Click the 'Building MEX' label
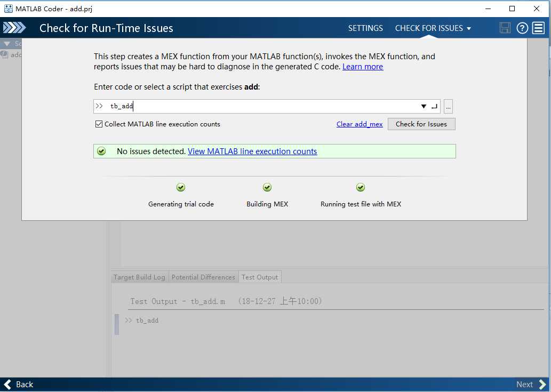This screenshot has width=551, height=392. point(267,204)
